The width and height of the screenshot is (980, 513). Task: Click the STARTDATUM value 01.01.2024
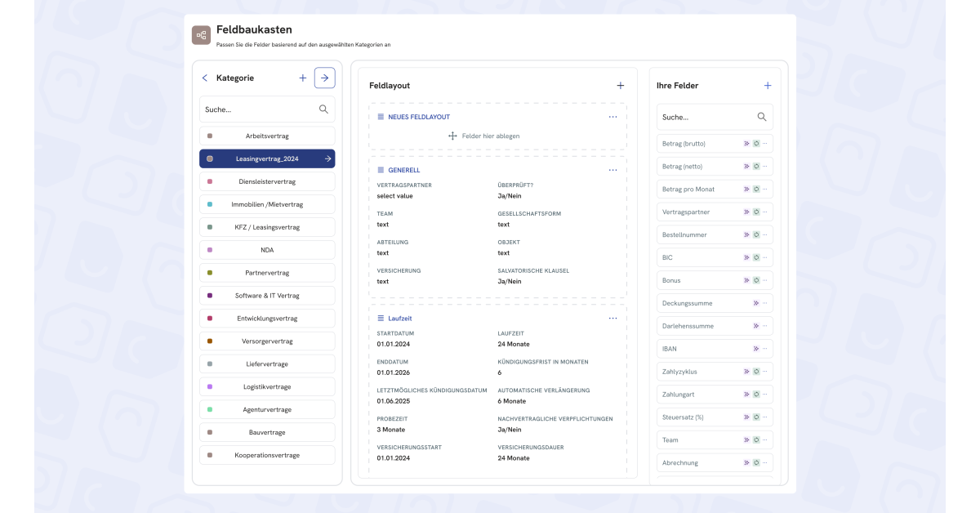click(394, 344)
